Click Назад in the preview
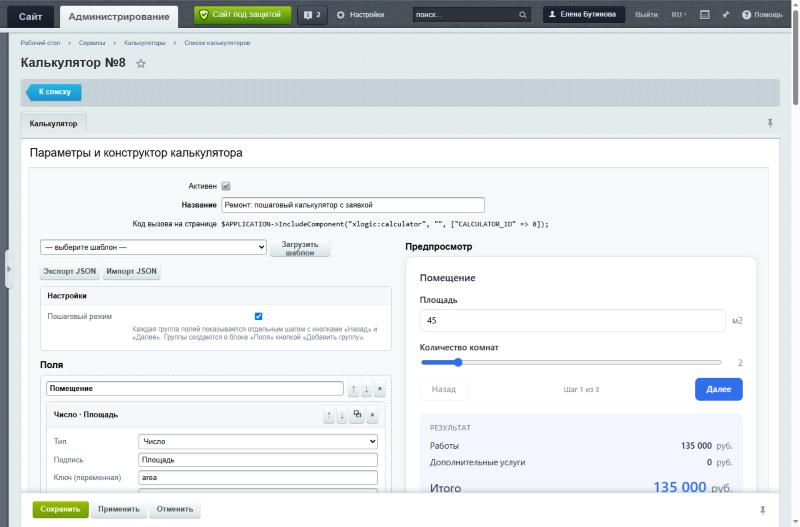The height and width of the screenshot is (527, 800). click(x=443, y=389)
